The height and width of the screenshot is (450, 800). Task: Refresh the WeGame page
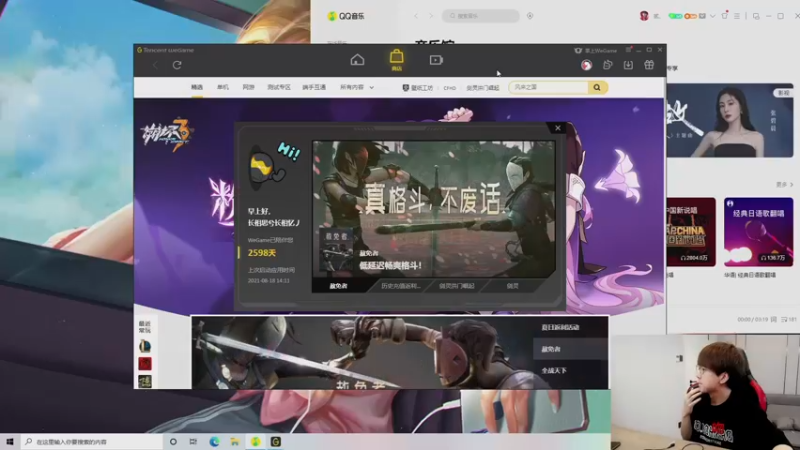click(177, 65)
